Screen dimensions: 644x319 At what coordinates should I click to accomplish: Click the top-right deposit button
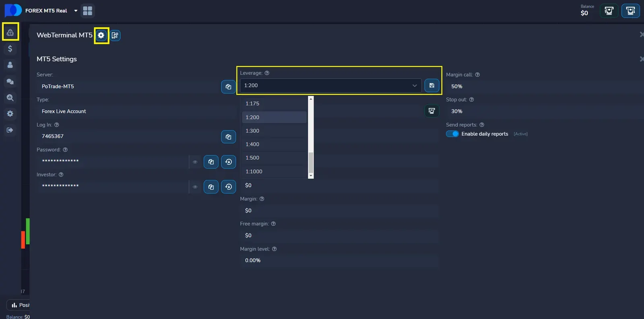630,11
